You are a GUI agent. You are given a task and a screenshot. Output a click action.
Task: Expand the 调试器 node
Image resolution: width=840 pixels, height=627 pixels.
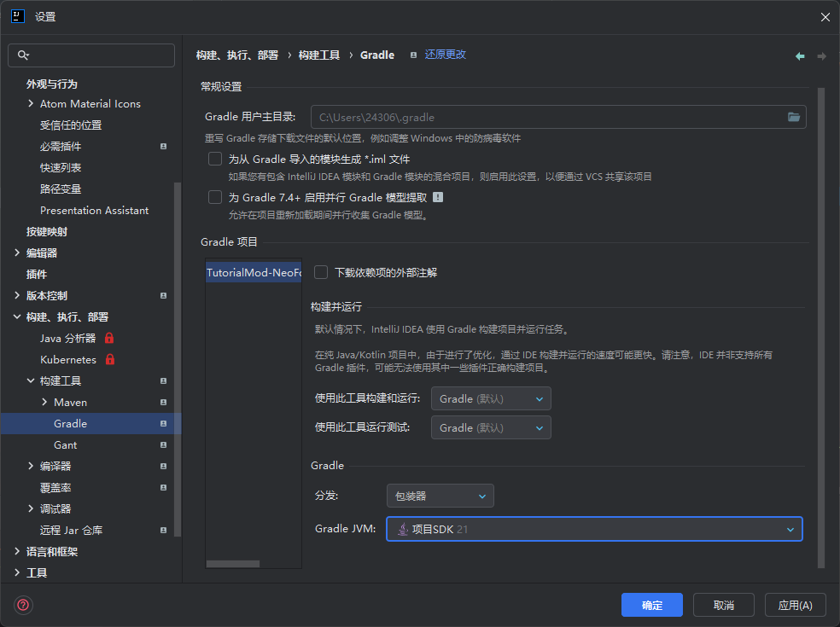31,508
